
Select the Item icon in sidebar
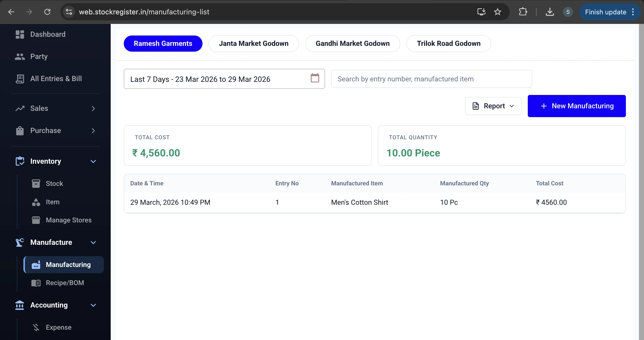click(36, 202)
